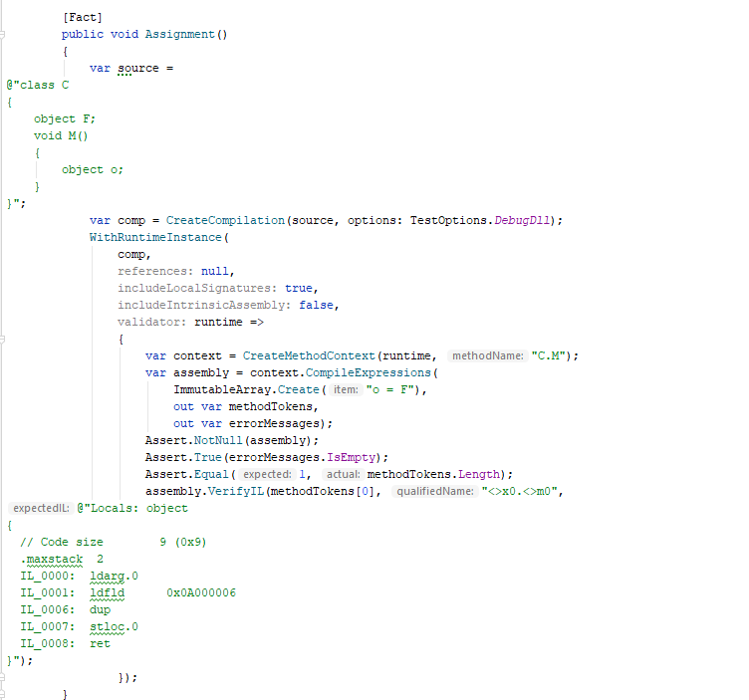Click the dup instruction
The width and height of the screenshot is (749, 700).
coord(100,610)
